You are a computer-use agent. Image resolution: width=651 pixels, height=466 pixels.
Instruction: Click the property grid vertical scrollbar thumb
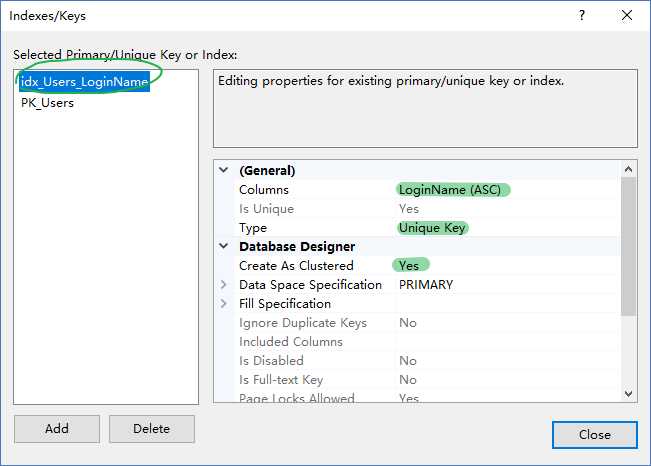(628, 247)
